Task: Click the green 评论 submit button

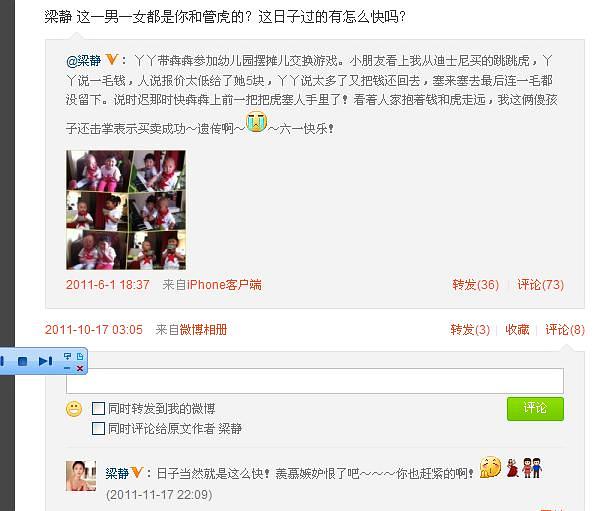Action: click(x=535, y=408)
